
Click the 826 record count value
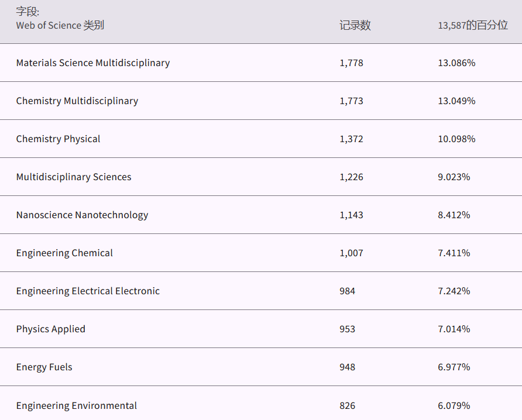(347, 405)
